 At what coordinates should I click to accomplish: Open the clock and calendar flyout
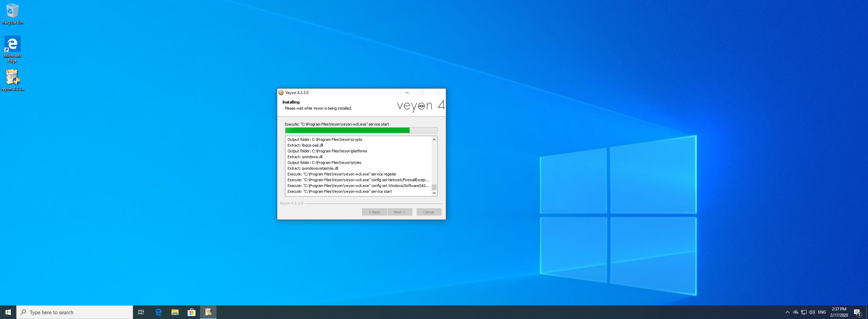[839, 312]
